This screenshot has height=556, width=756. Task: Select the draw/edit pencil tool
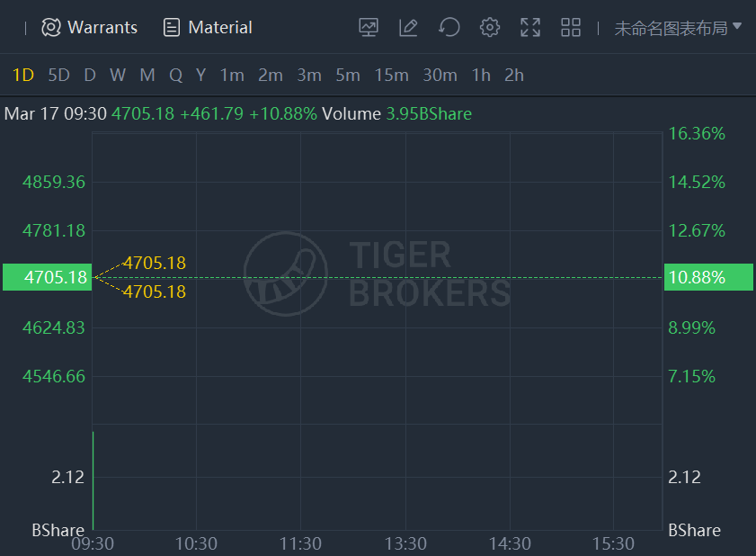408,28
